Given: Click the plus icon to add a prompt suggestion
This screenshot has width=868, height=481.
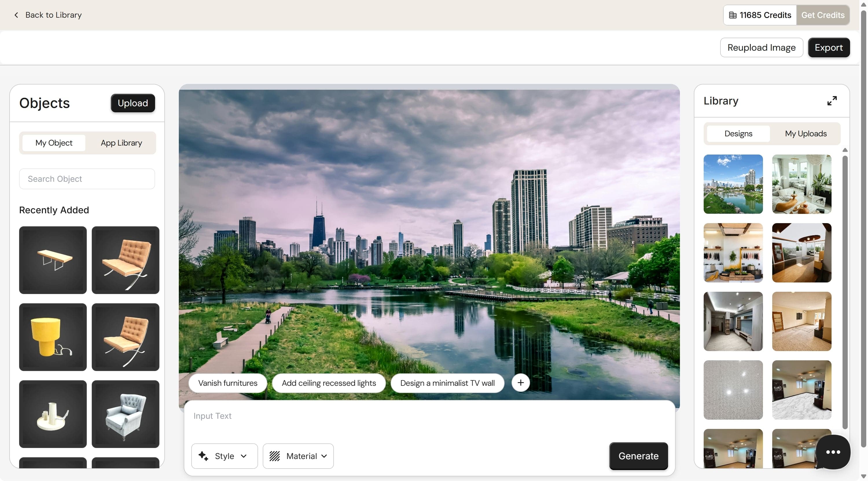Looking at the screenshot, I should tap(520, 383).
